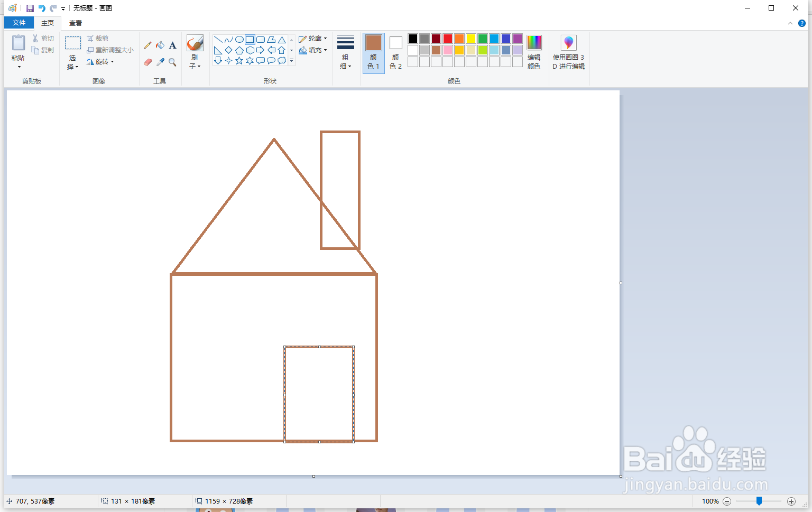Select the Pencil tool

[147, 45]
